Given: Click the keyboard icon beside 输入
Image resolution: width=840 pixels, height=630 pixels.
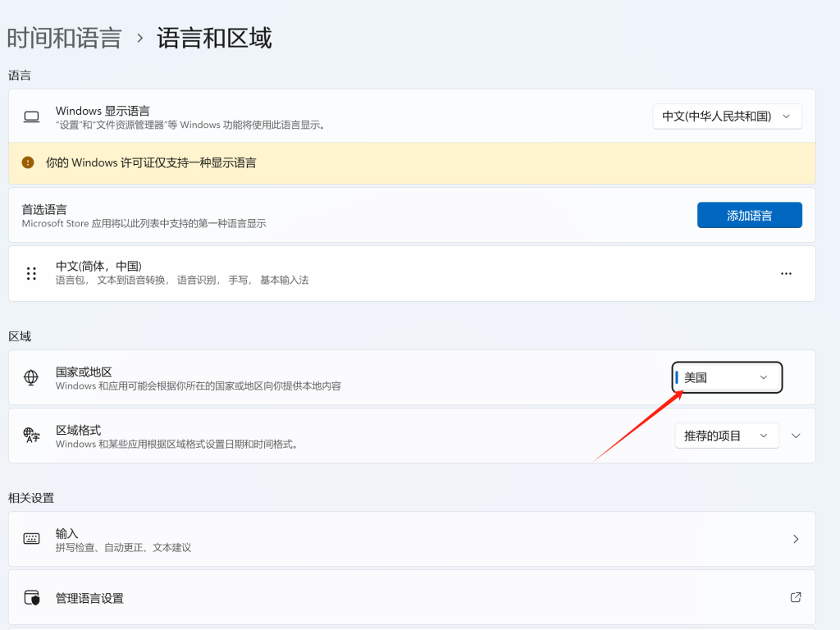Looking at the screenshot, I should [x=31, y=539].
